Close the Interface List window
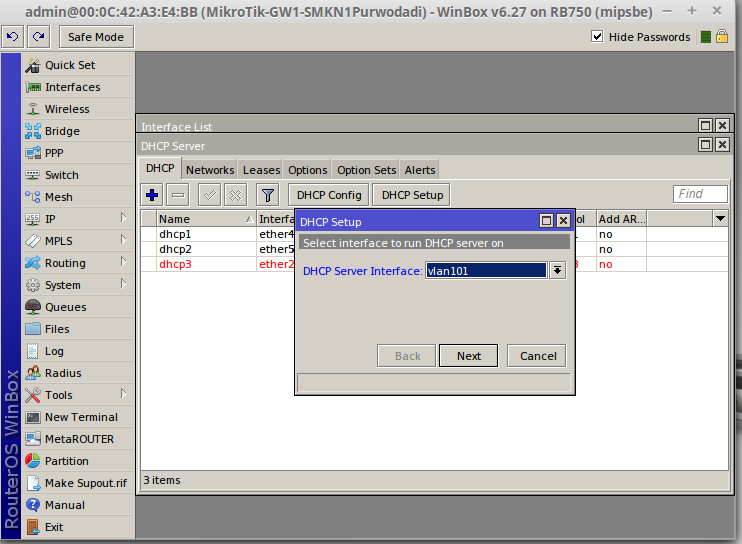The width and height of the screenshot is (742, 544). click(722, 125)
